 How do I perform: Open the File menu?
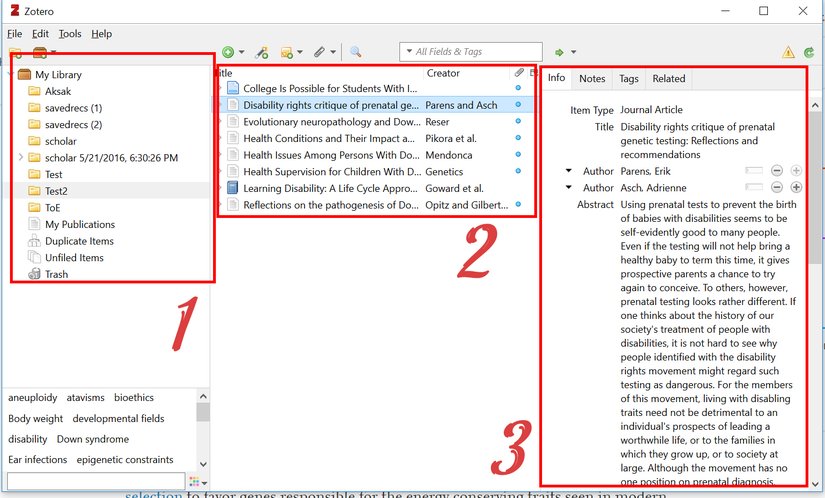14,34
